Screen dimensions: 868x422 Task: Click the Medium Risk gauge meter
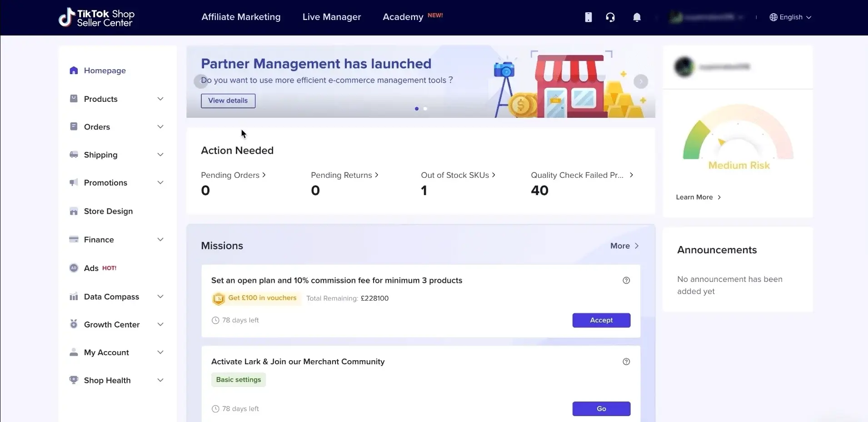738,136
